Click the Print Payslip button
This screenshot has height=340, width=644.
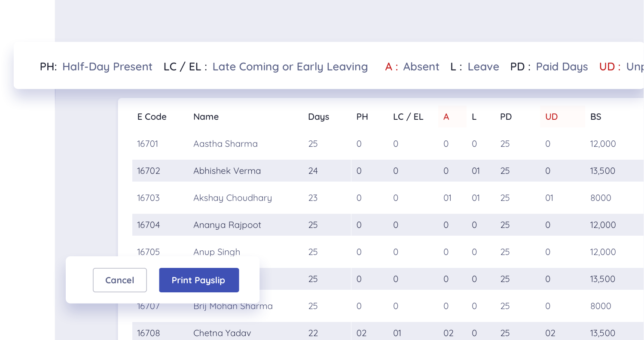tap(198, 280)
